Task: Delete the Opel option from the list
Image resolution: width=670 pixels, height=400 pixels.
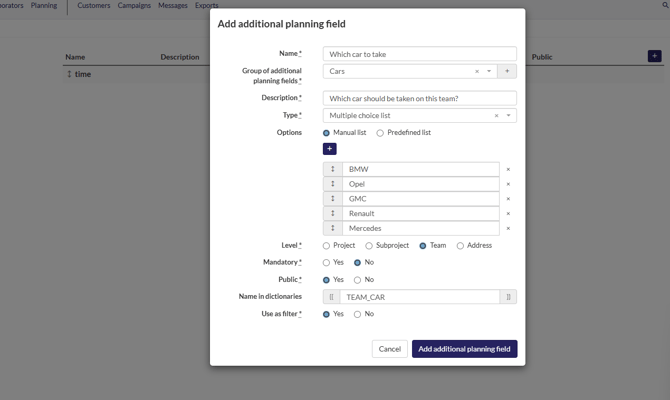Action: pos(508,184)
